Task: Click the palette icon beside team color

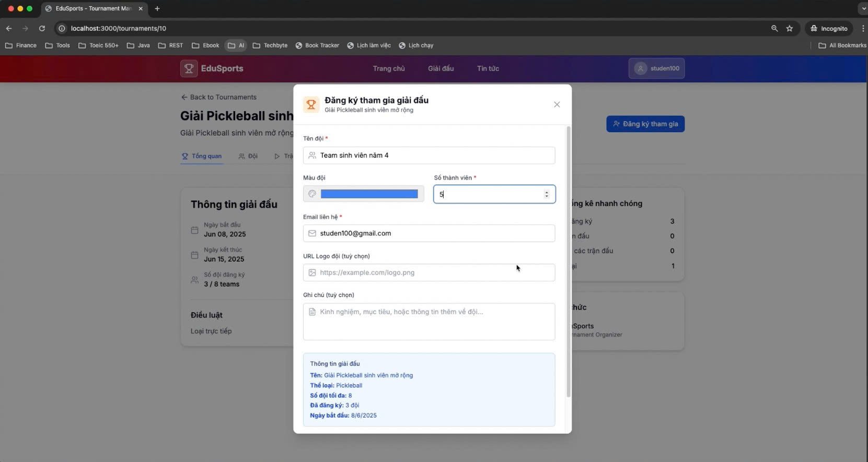Action: [x=312, y=194]
